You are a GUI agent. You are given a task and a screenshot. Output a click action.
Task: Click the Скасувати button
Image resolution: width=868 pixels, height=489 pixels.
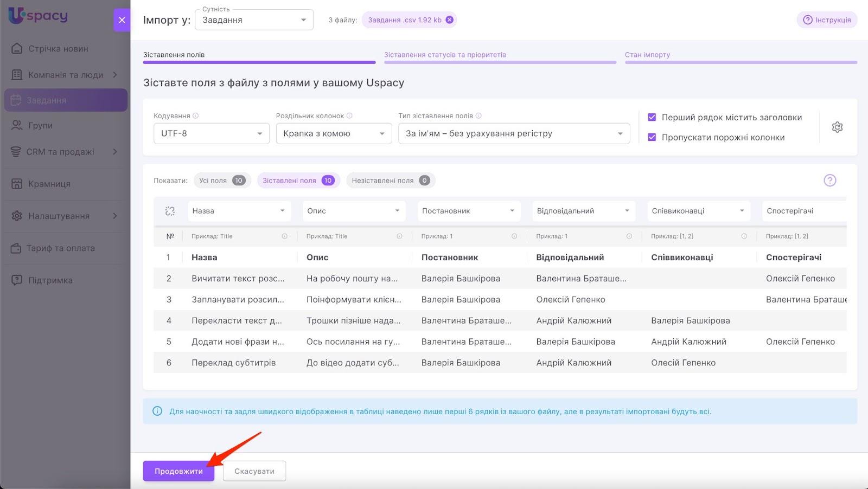[254, 471]
